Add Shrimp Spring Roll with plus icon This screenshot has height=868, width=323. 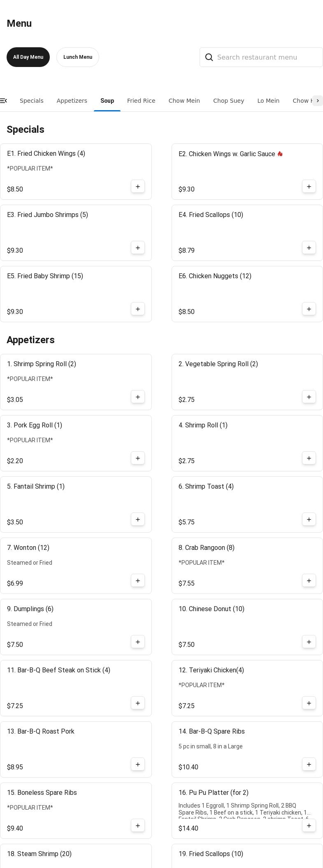(x=138, y=397)
